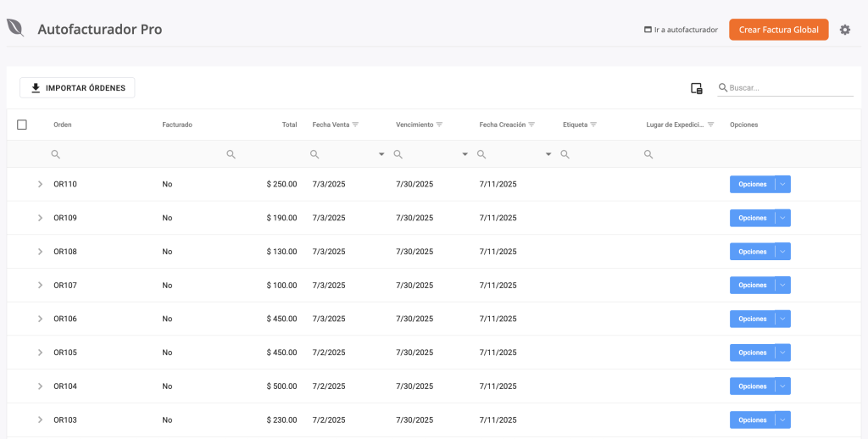Image resolution: width=868 pixels, height=439 pixels.
Task: Click the Fecha Venta filter search icon
Action: [314, 154]
